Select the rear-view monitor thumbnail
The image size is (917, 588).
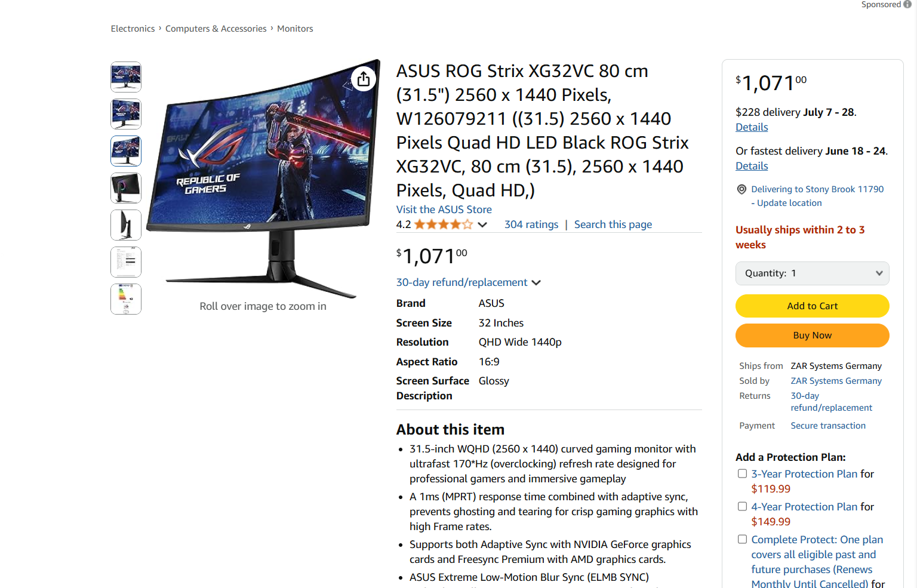[126, 188]
